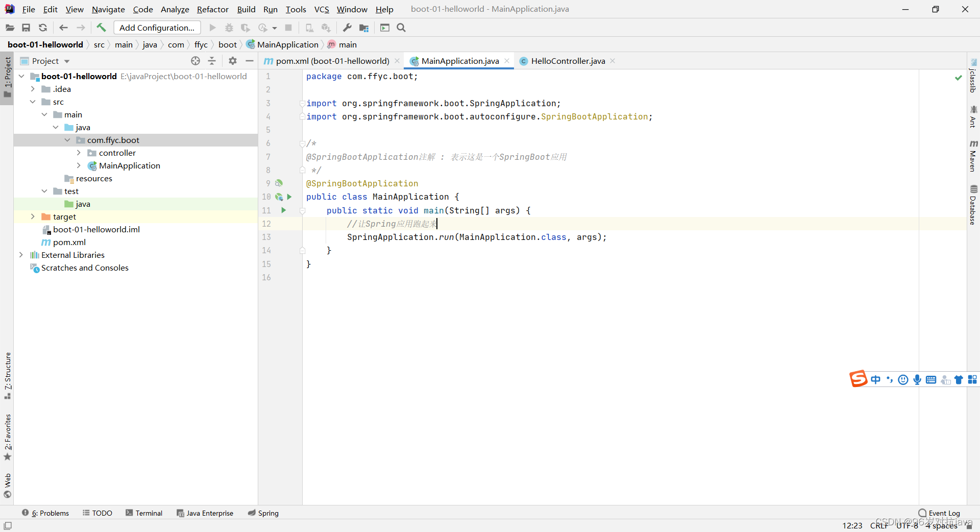The height and width of the screenshot is (532, 980).
Task: Toggle the Favorites tool window
Action: pos(7,437)
